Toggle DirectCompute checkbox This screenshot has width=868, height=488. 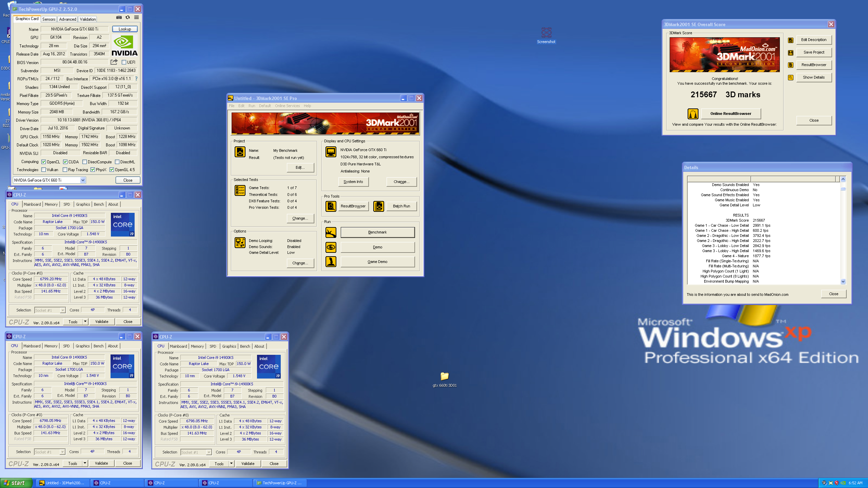click(84, 162)
